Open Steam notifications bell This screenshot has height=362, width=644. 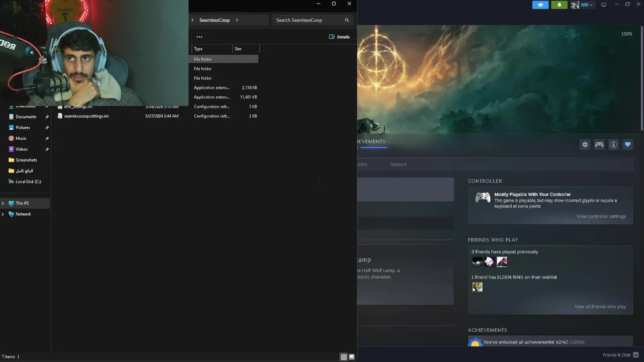click(559, 5)
